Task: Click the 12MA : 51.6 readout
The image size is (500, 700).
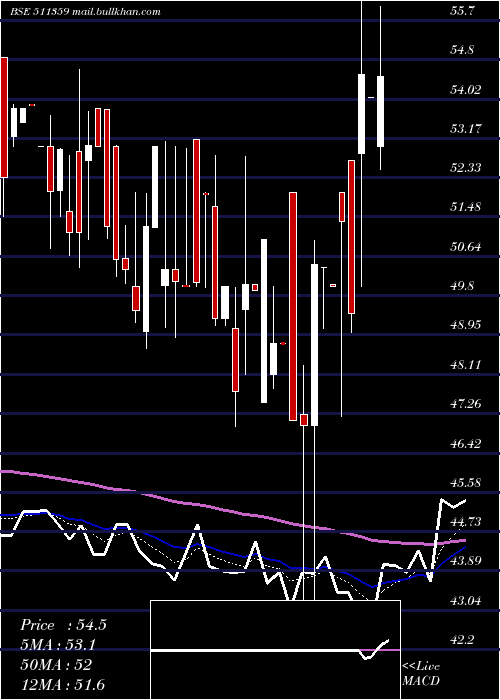Action: click(x=62, y=684)
